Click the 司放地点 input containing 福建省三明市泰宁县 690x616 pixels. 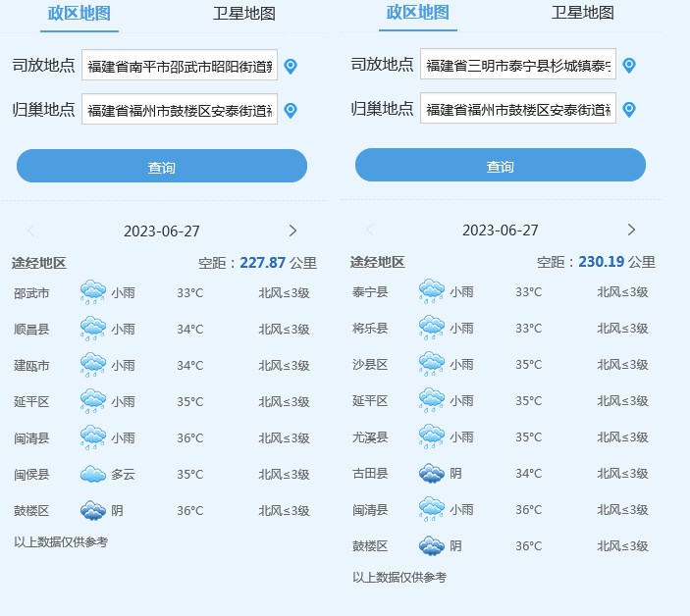coord(518,66)
